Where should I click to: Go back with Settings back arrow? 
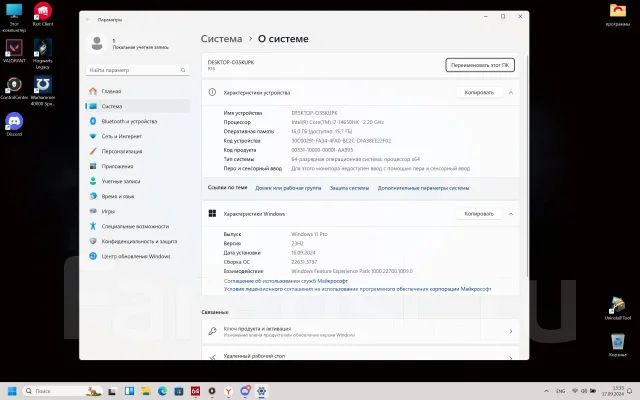point(88,20)
